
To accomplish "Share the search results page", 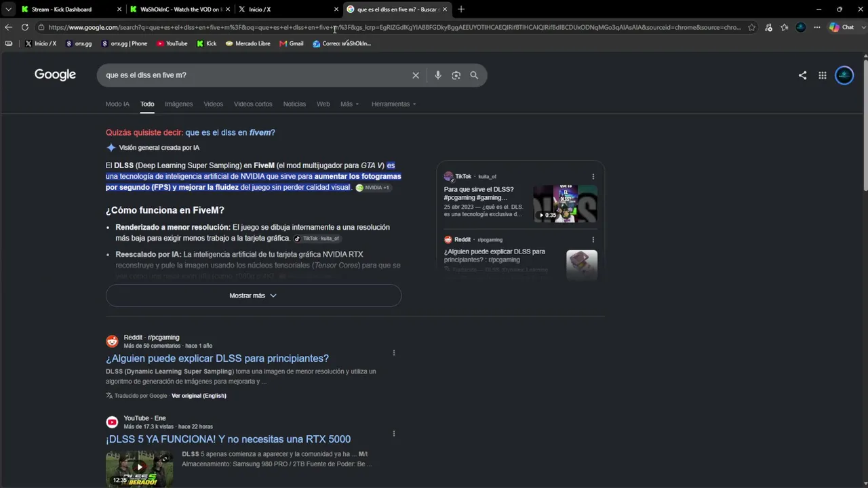I will [803, 75].
